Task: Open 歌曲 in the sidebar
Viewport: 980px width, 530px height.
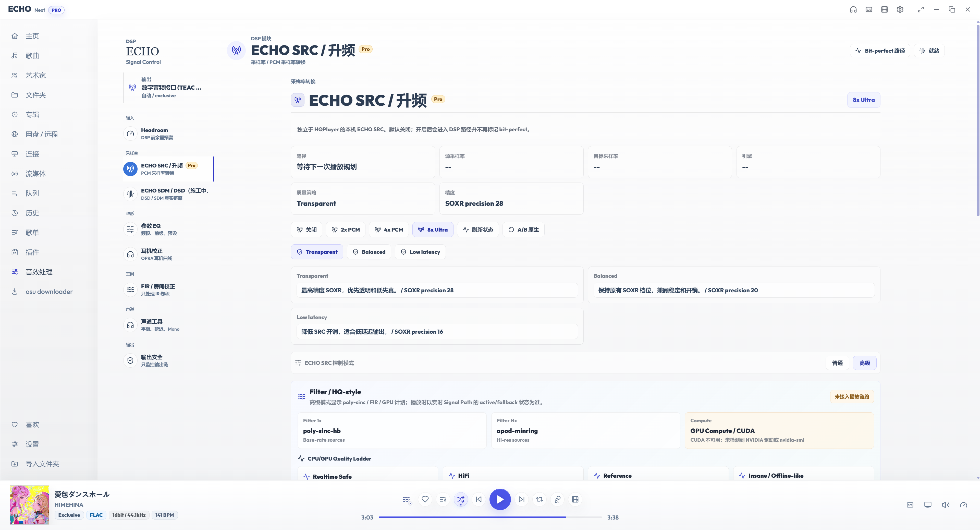Action: (49, 56)
